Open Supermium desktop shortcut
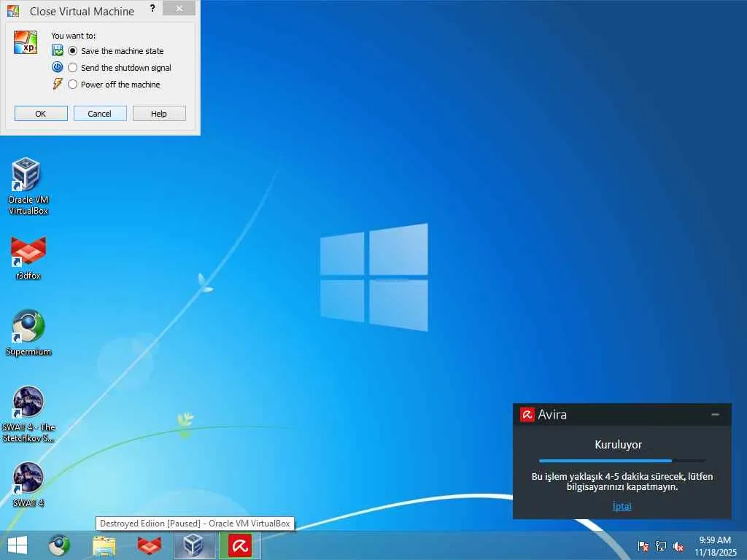Viewport: 747px width, 560px height. coord(28,332)
